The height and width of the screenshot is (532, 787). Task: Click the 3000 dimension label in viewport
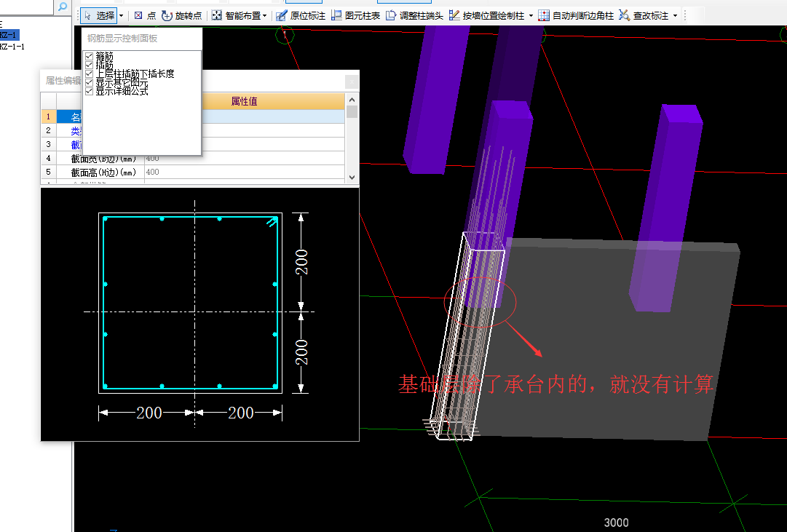click(x=617, y=523)
